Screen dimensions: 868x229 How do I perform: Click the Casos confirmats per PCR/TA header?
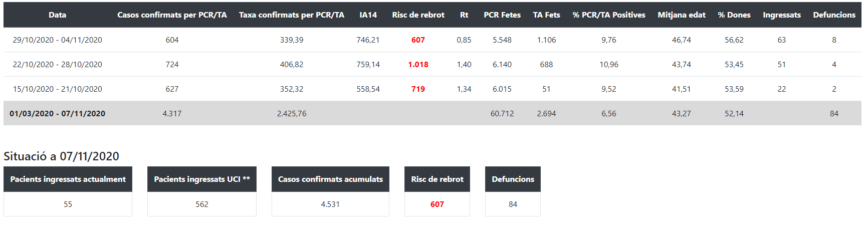tap(172, 15)
